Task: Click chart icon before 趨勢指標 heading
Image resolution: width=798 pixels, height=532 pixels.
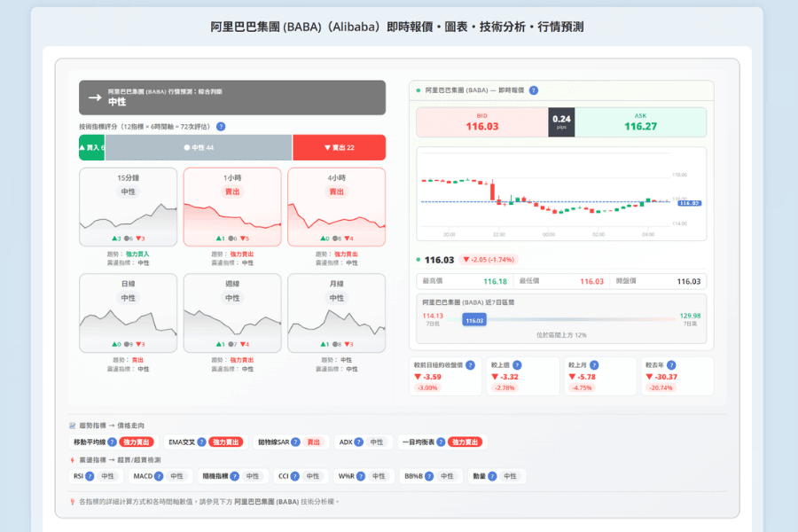Action: coord(73,426)
